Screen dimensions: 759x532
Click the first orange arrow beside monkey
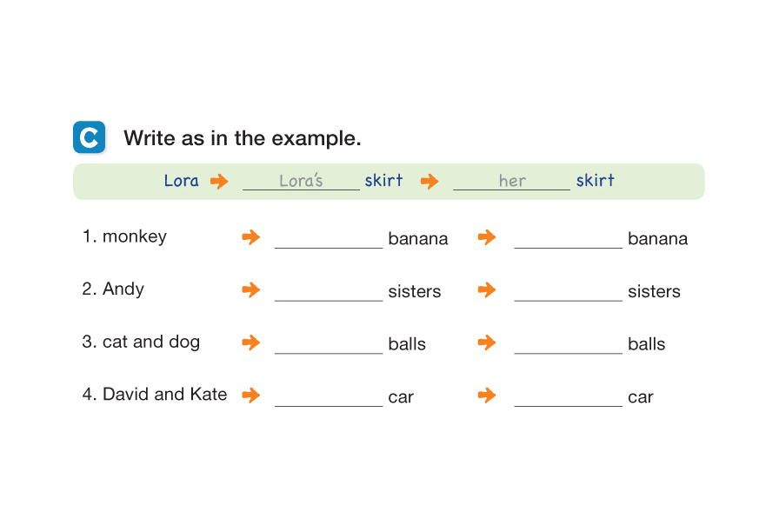pos(251,237)
